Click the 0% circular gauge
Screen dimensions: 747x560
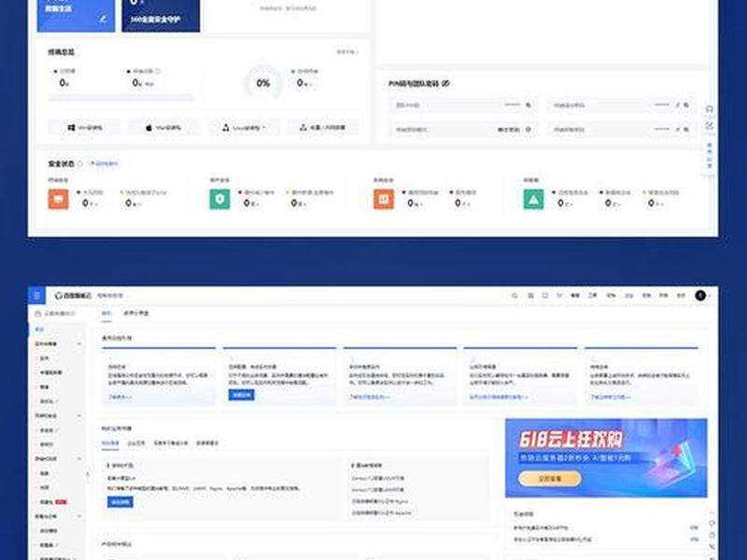tap(263, 83)
